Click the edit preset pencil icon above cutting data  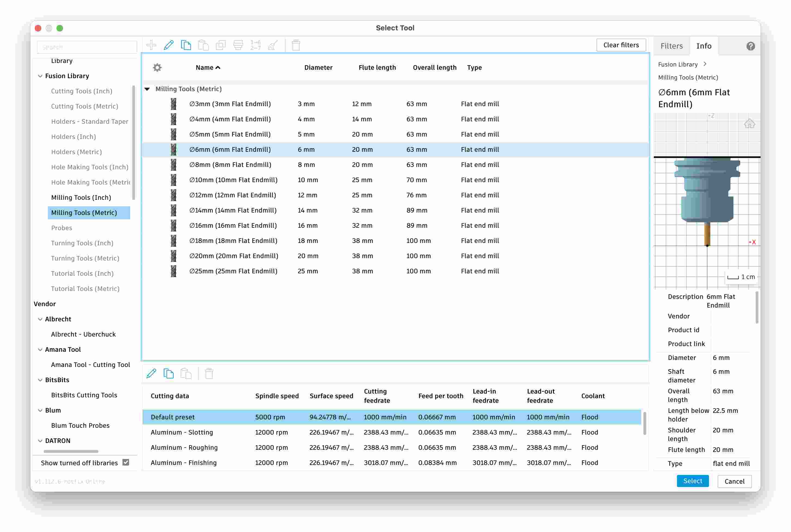tap(151, 373)
